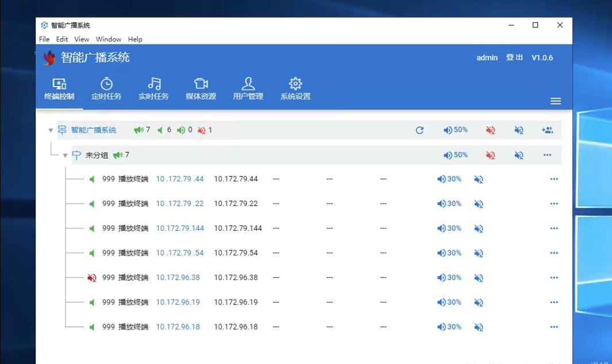Click dark blue mute icon in root row

(519, 130)
